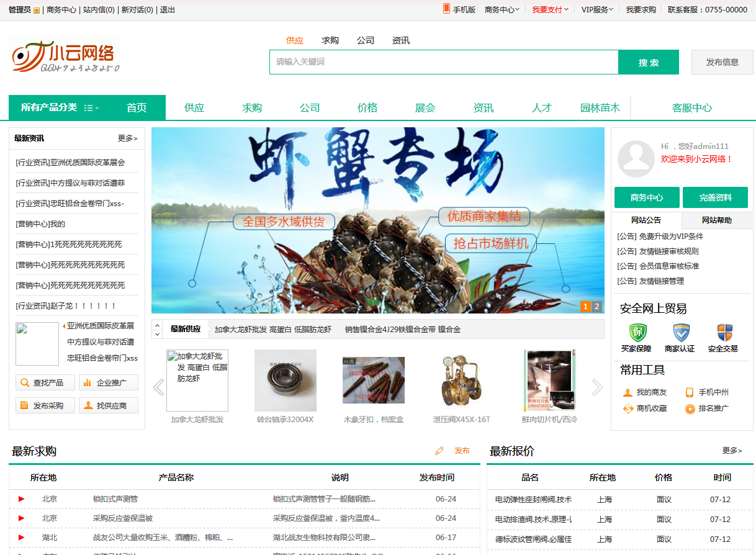
Task: Open 人才 in the navigation bar
Action: pos(542,107)
